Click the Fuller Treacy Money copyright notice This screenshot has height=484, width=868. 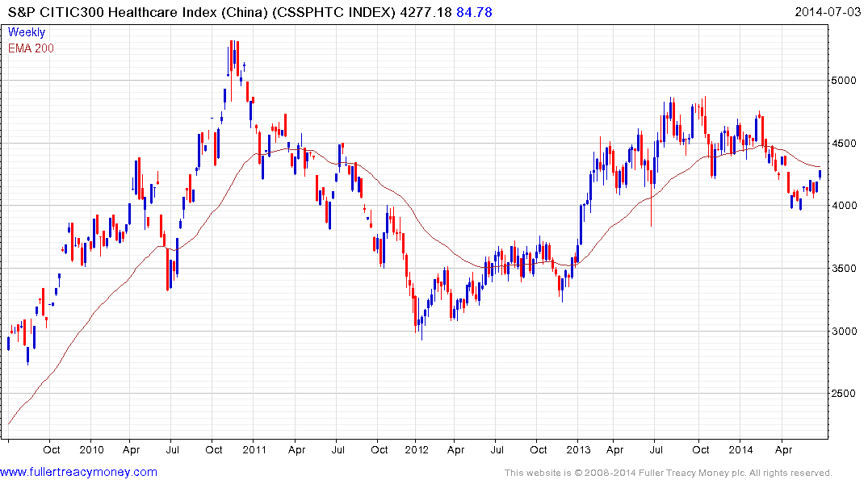(x=668, y=473)
